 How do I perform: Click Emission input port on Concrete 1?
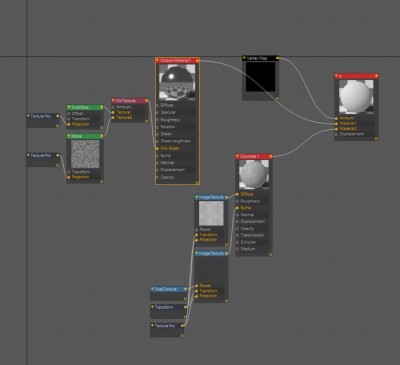coord(237,242)
